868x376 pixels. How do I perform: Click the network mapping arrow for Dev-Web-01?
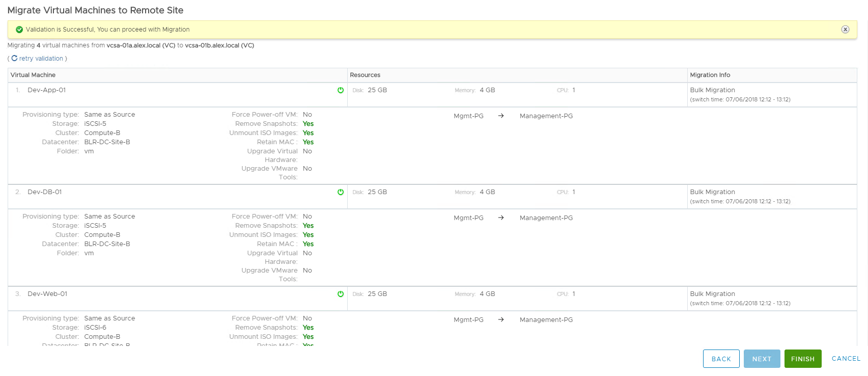pos(501,320)
